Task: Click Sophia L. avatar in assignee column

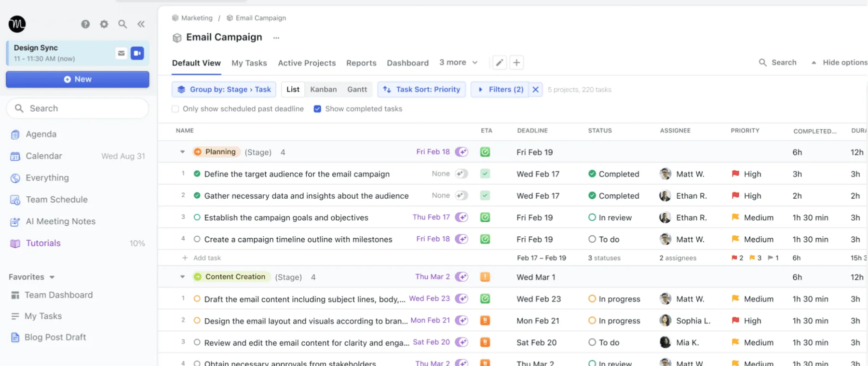Action: 665,321
